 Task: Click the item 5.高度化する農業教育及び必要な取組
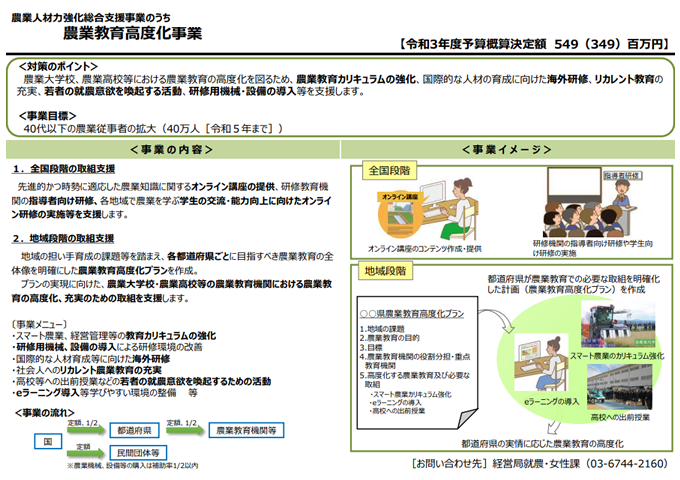415,379
